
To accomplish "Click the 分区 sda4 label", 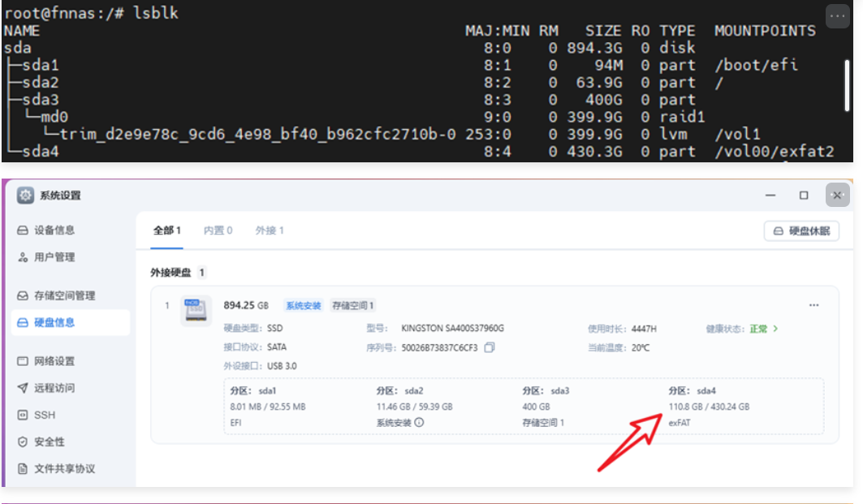I will click(693, 390).
